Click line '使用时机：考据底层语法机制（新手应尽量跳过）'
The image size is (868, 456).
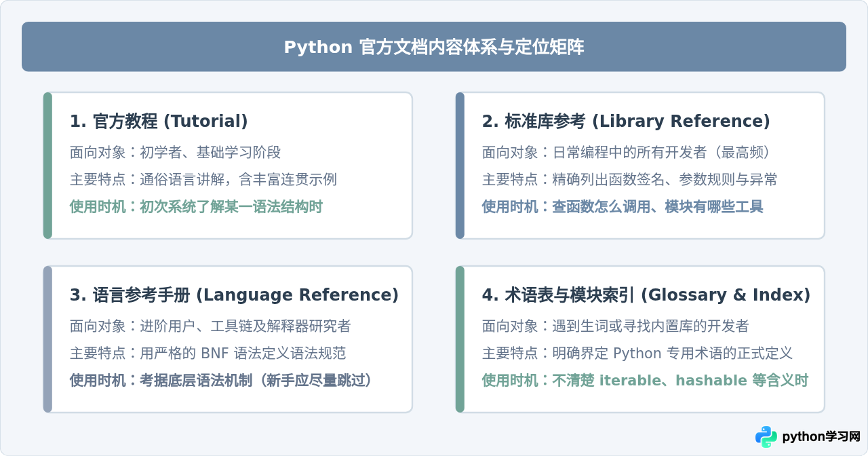point(222,380)
